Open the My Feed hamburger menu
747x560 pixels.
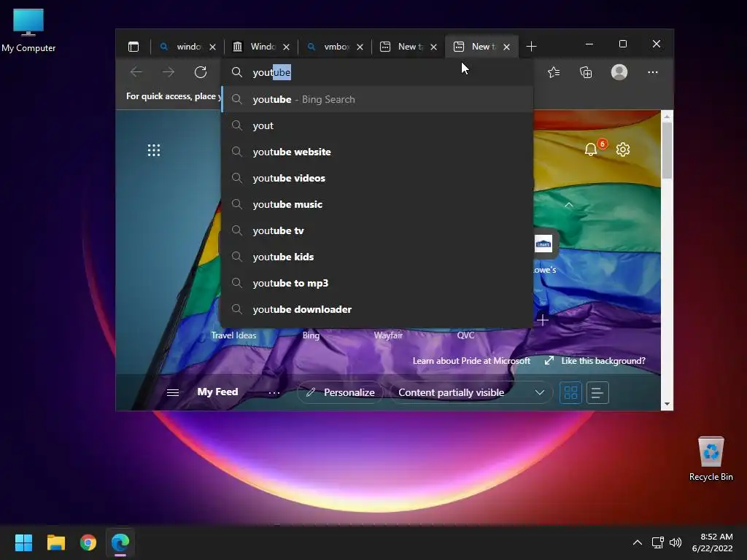(x=173, y=392)
